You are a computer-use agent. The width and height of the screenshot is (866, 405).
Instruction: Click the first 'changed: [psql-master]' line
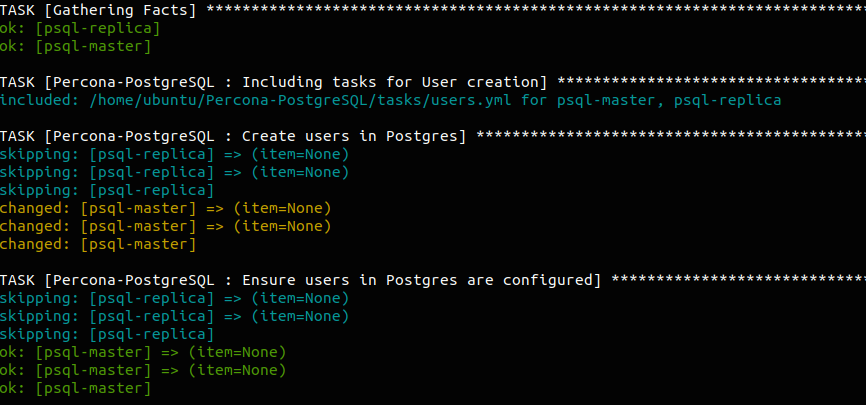pos(165,208)
